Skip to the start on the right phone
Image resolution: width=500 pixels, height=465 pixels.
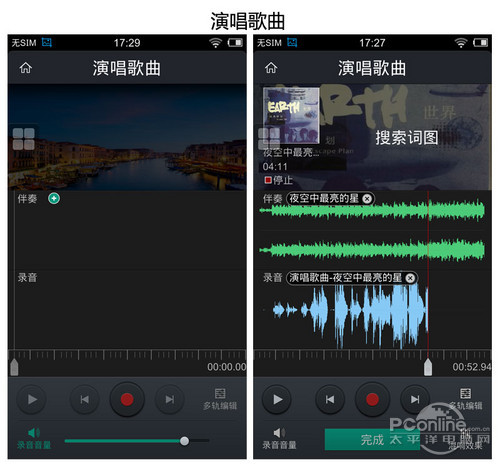330,399
